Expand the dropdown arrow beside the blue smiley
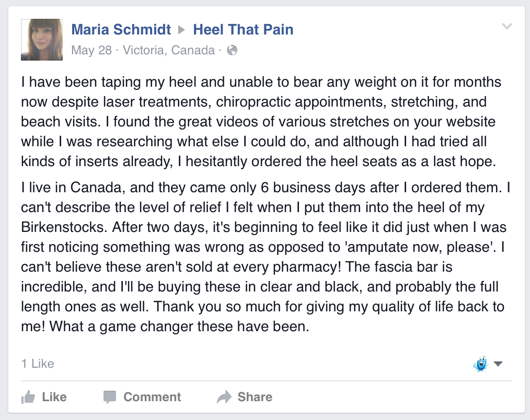 [x=498, y=364]
